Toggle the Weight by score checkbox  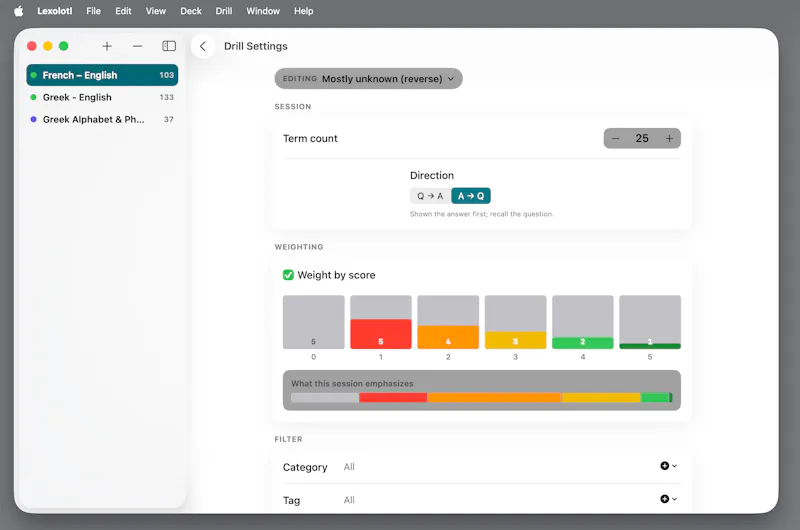click(x=288, y=275)
